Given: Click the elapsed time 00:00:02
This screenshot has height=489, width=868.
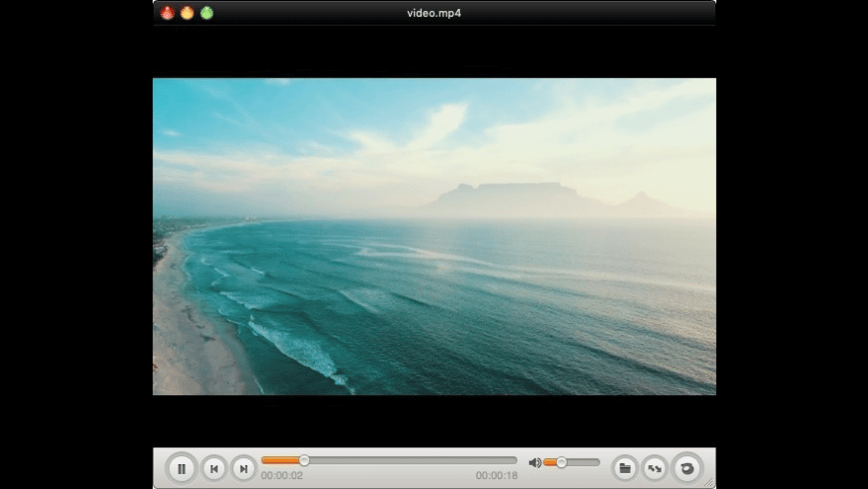Looking at the screenshot, I should pyautogui.click(x=281, y=475).
